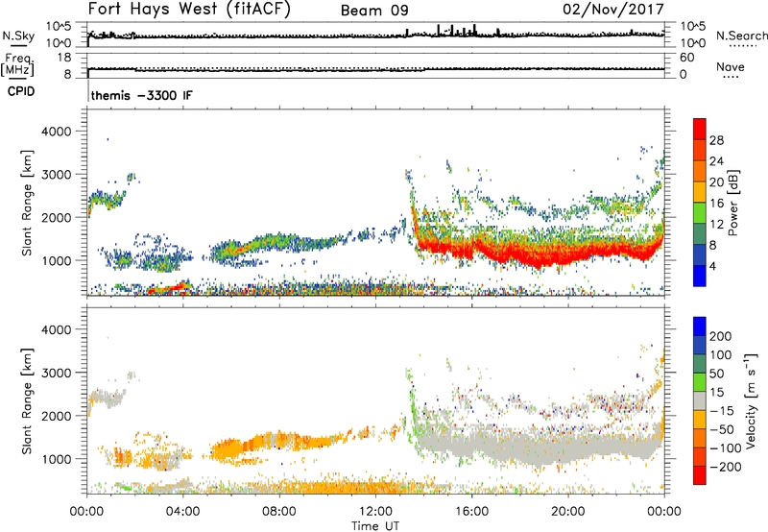Click the "04:00" time axis label
Screen dimensions: 768x532
point(182,512)
